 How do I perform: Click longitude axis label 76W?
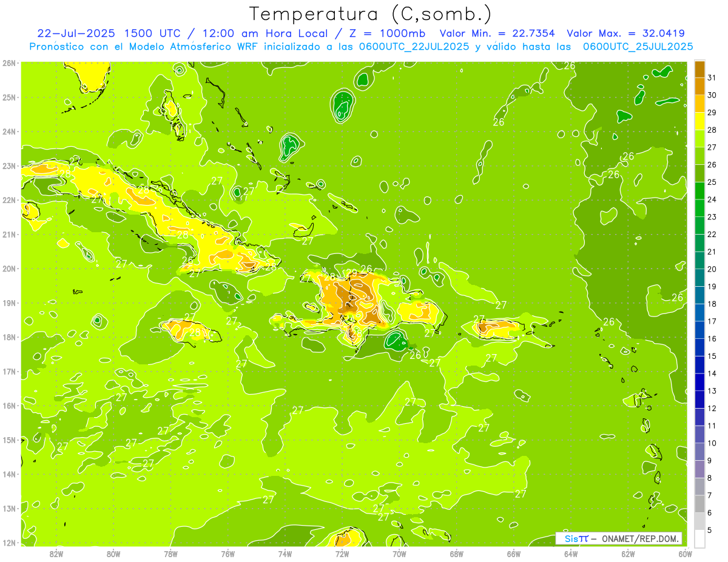click(x=228, y=554)
